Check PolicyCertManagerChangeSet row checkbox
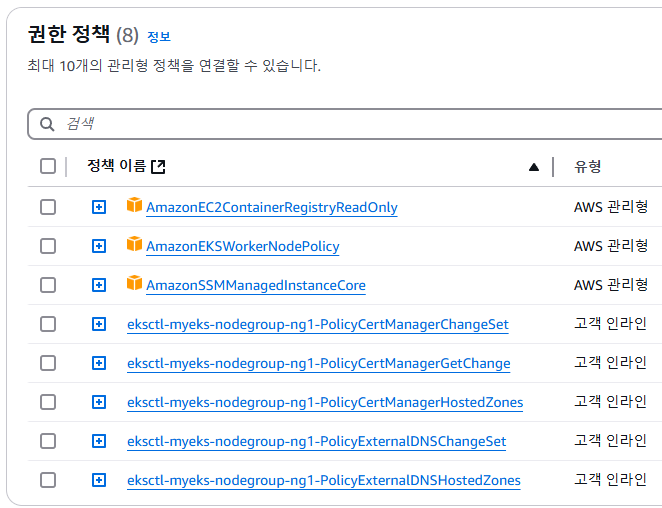Image resolution: width=662 pixels, height=508 pixels. tap(48, 324)
